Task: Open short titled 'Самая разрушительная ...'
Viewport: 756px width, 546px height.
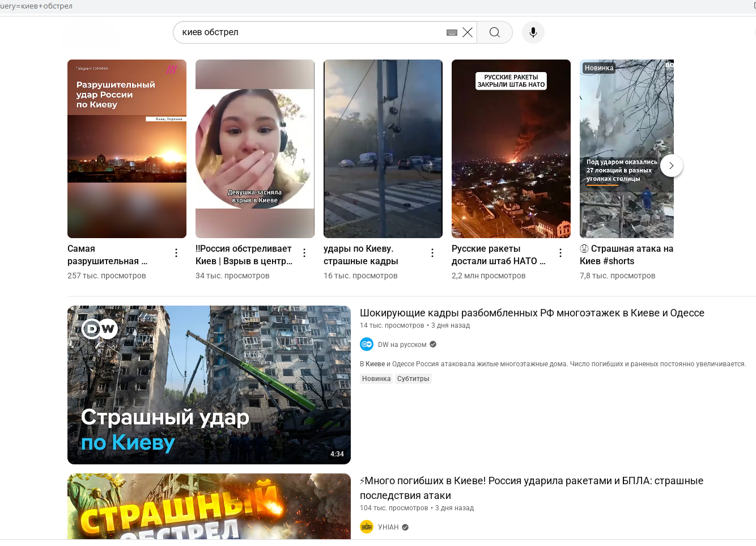Action: [x=108, y=255]
